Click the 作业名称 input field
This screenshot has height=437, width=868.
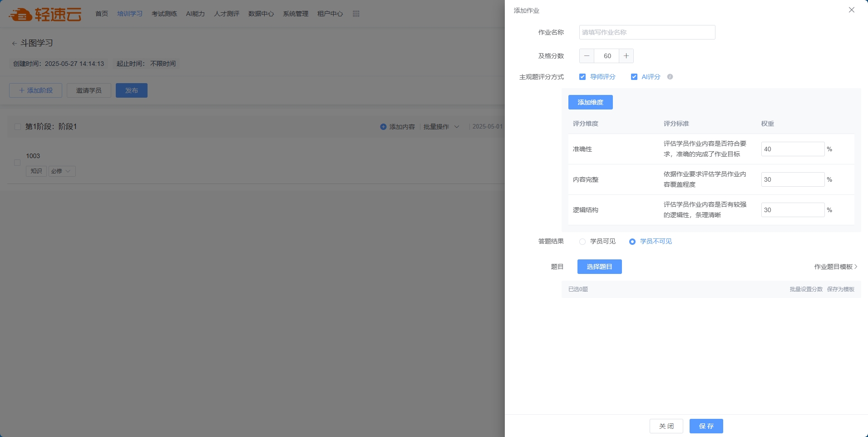coord(647,32)
